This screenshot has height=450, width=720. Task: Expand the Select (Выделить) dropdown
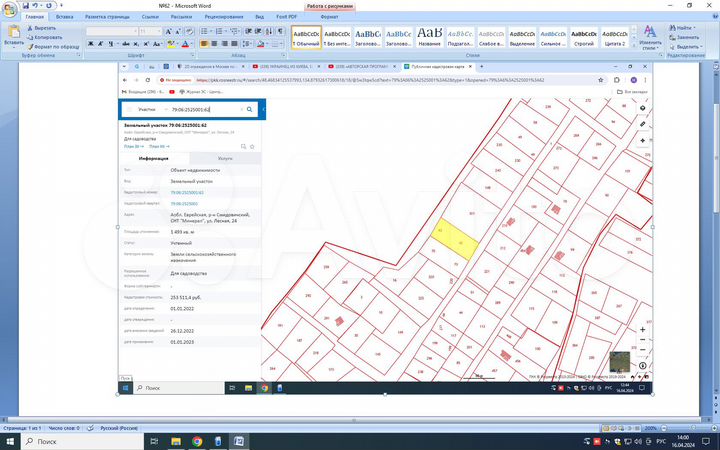click(703, 46)
